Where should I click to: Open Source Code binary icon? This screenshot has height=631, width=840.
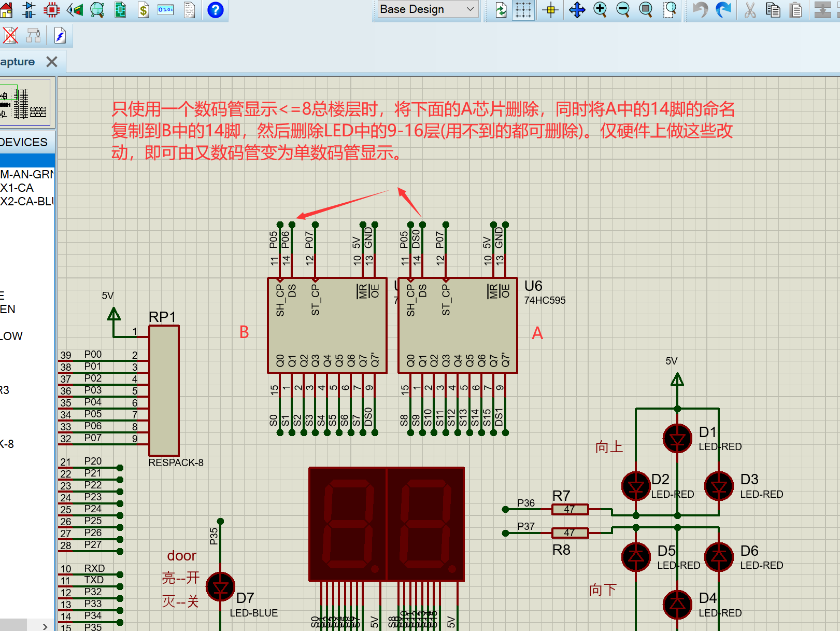pos(166,9)
